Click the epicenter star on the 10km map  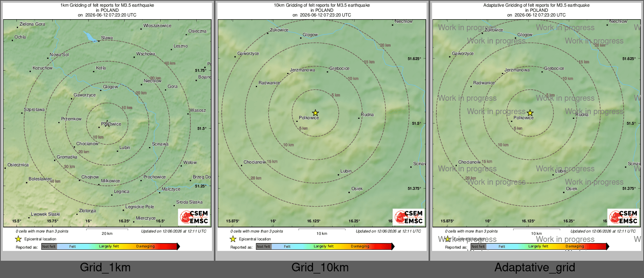click(x=315, y=113)
